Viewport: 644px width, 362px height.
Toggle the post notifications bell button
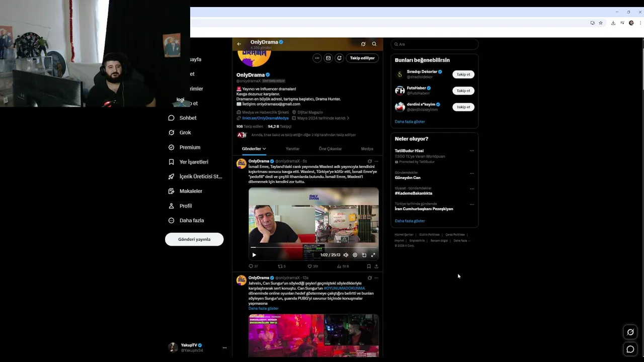coord(339,58)
